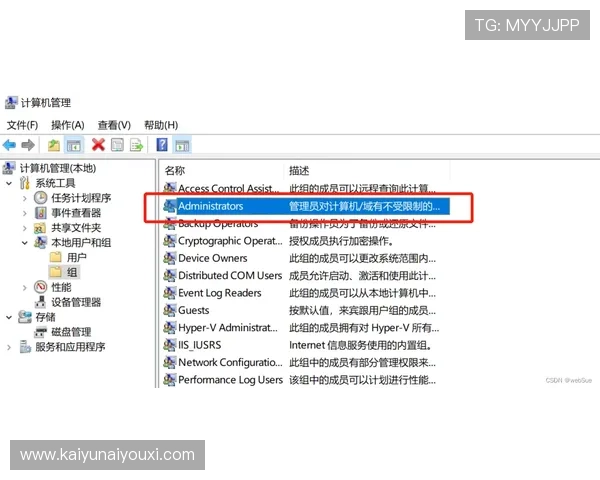Select the 共享文件夹 icon
The height and width of the screenshot is (480, 600).
(x=40, y=228)
